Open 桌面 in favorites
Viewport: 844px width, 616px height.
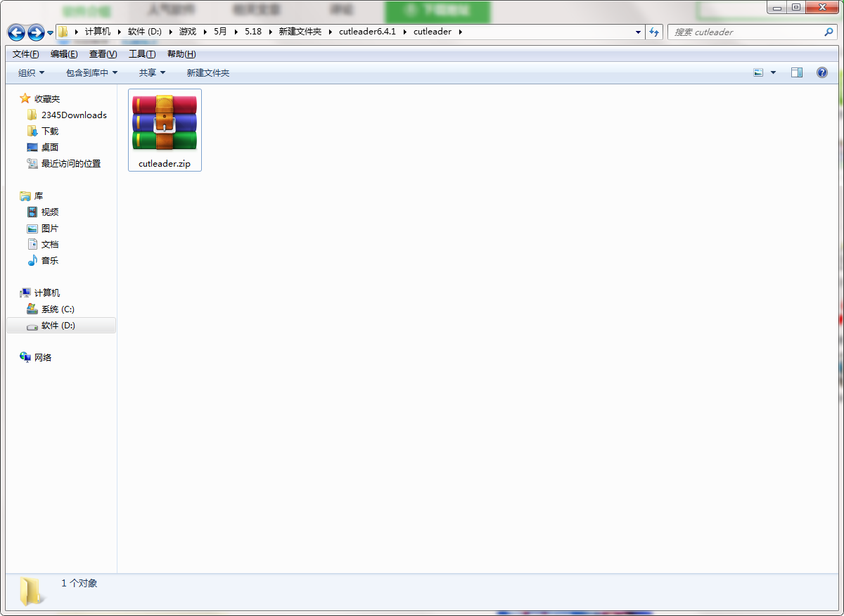pos(50,147)
